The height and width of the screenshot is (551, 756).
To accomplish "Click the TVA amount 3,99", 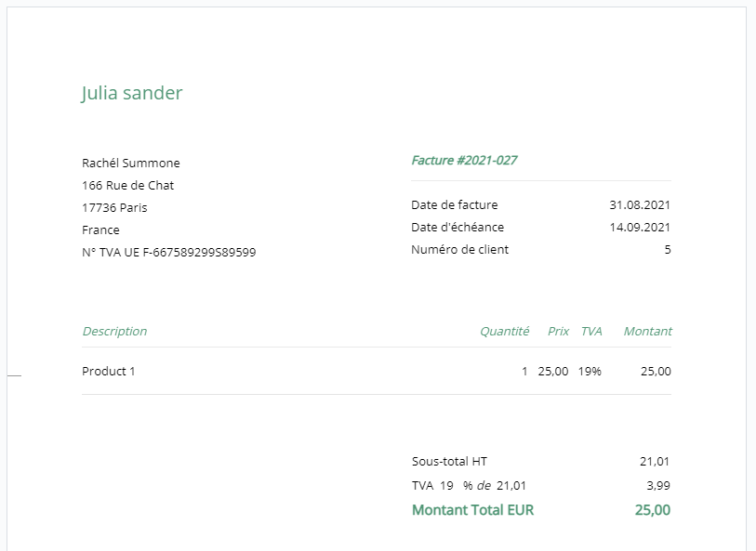I will (x=658, y=486).
